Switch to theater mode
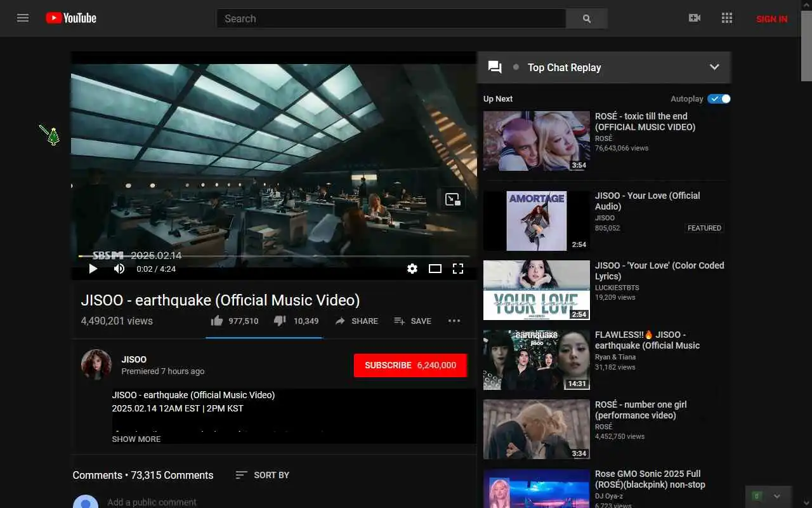The image size is (812, 508). click(x=435, y=269)
